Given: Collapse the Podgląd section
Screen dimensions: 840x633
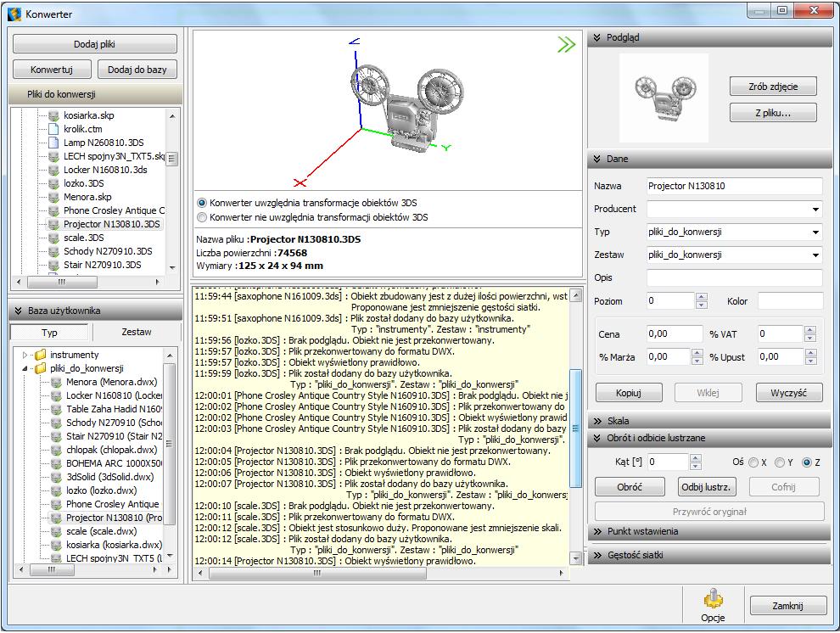Looking at the screenshot, I should tap(597, 37).
